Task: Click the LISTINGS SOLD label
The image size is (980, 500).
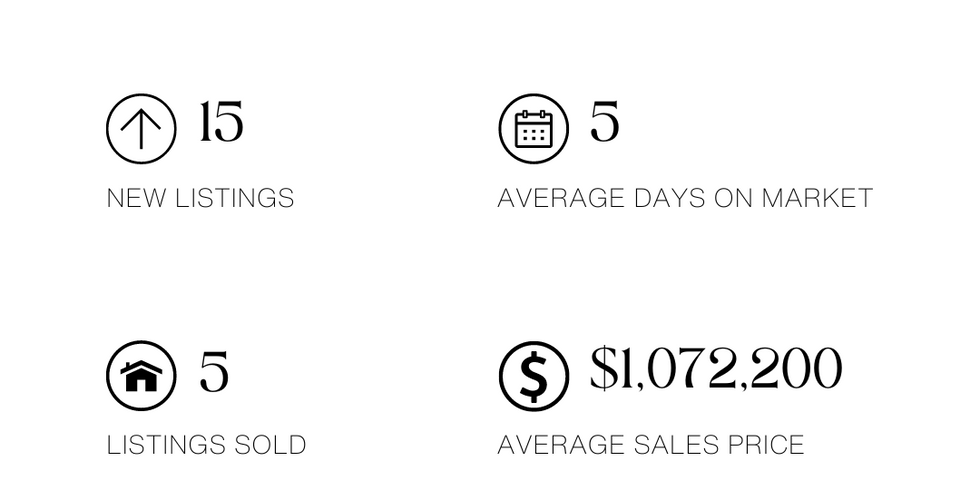Action: (206, 445)
